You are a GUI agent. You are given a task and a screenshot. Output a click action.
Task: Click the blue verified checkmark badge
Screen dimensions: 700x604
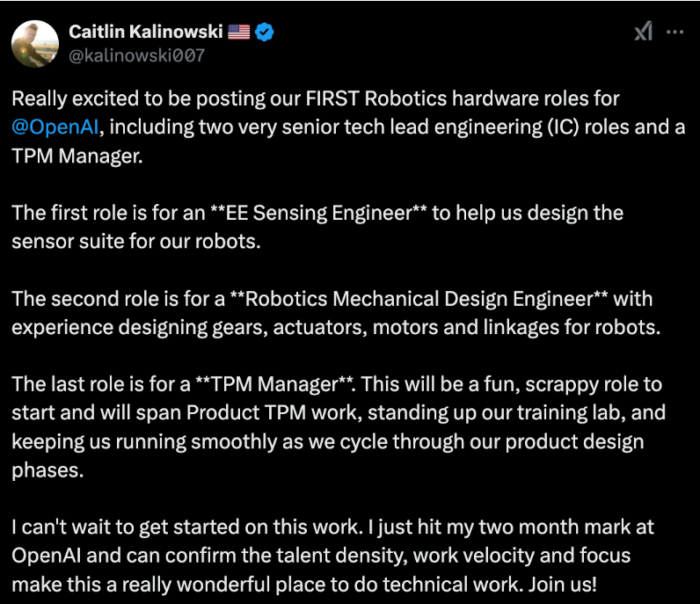coord(265,33)
